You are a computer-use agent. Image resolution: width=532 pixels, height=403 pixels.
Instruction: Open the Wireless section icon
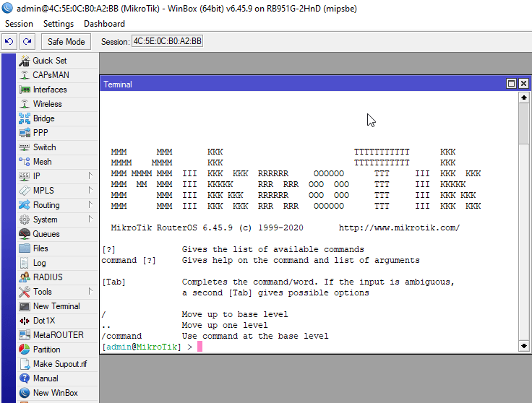tap(25, 104)
